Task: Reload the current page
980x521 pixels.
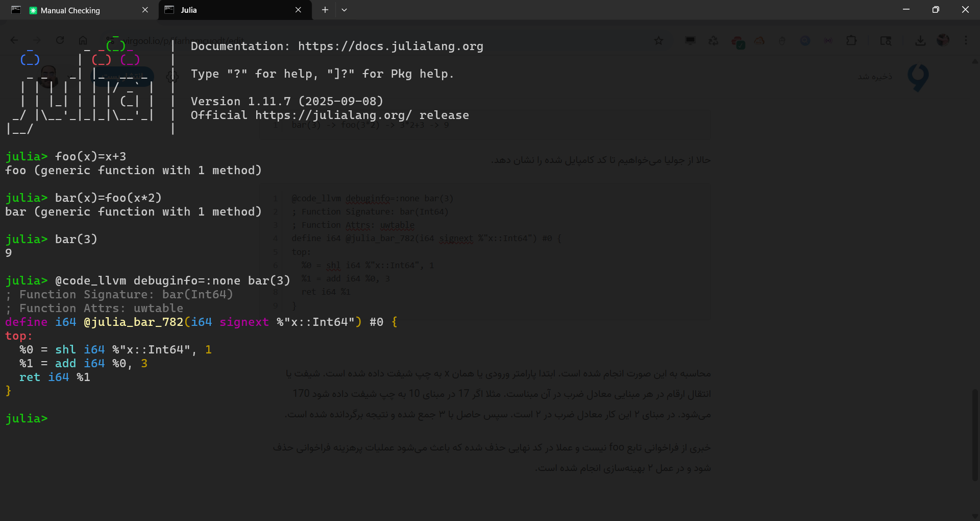Action: coord(60,40)
